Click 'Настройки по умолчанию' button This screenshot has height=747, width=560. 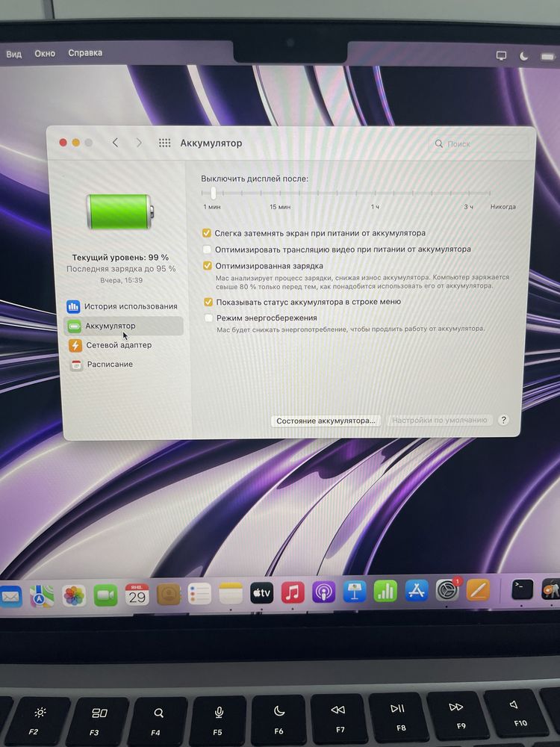439,420
